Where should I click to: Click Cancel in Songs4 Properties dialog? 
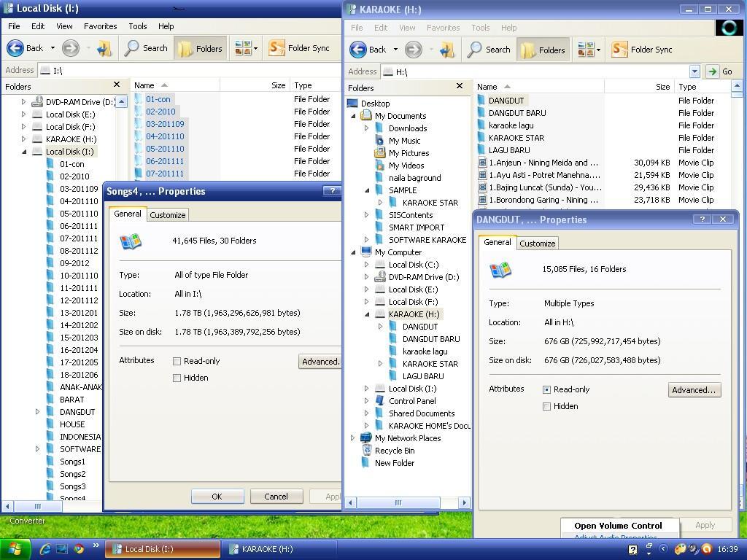[x=276, y=496]
